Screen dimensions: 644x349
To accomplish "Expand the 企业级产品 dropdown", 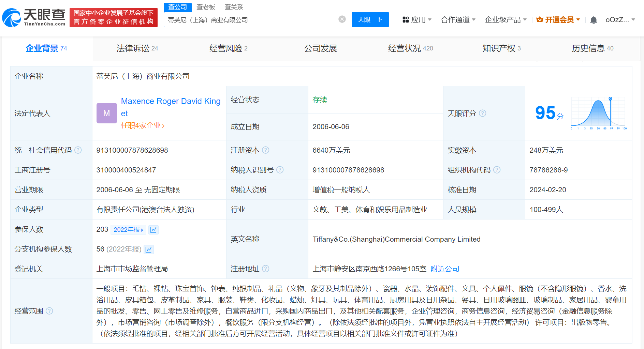I will pyautogui.click(x=506, y=20).
